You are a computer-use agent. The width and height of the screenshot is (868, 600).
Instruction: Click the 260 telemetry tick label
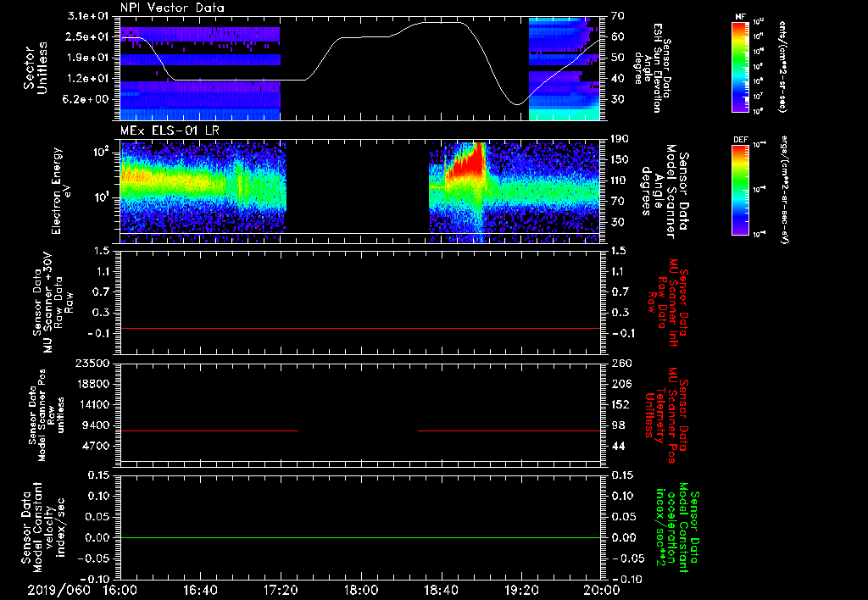pyautogui.click(x=620, y=363)
